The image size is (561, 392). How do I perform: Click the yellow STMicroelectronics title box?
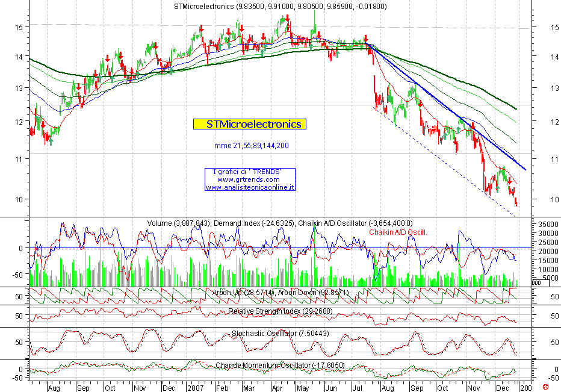[x=249, y=124]
